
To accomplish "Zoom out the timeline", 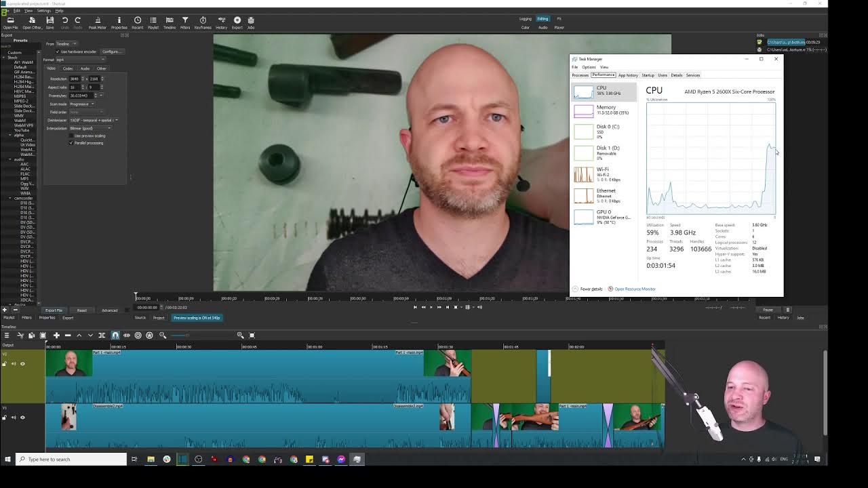I will (163, 335).
